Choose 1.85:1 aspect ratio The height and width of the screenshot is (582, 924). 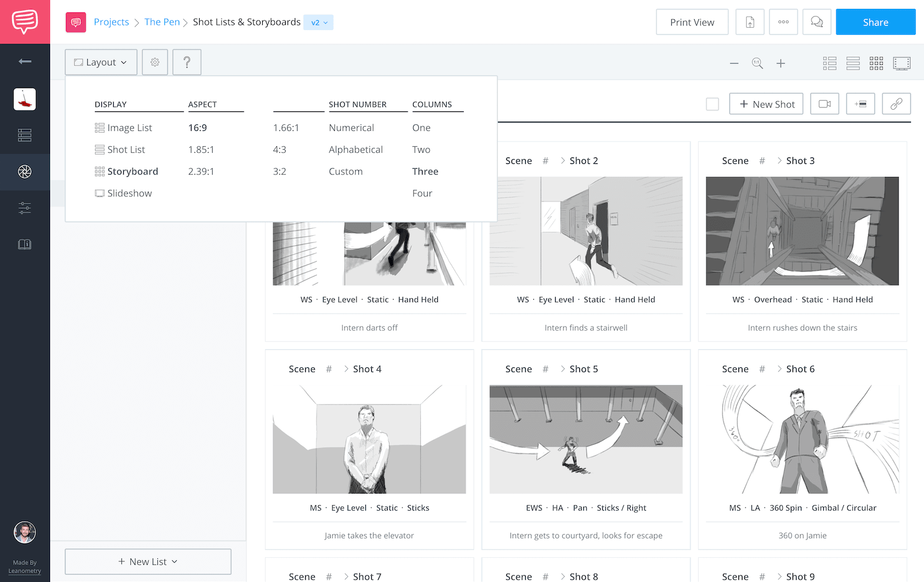tap(201, 150)
